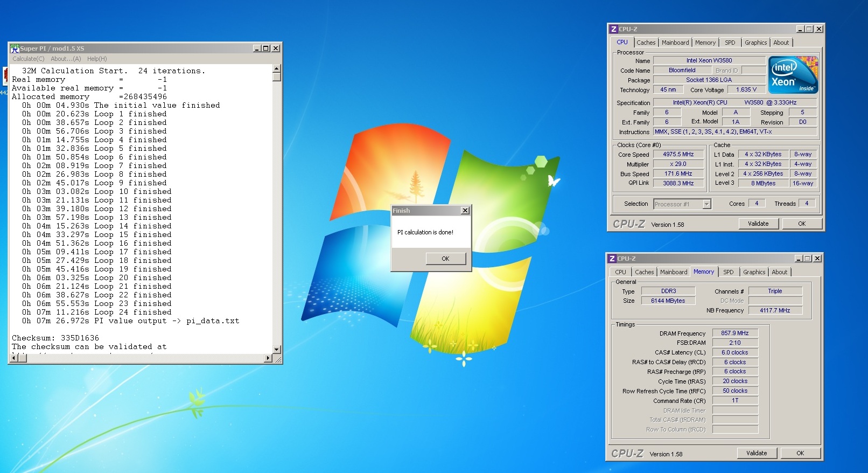Switch to Mainboard tab in top CPU-Z window
The image size is (868, 473).
pos(675,43)
